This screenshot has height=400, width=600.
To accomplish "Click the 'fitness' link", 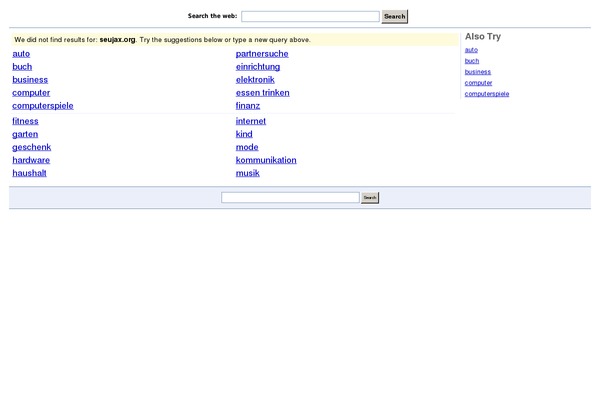I will tap(25, 121).
